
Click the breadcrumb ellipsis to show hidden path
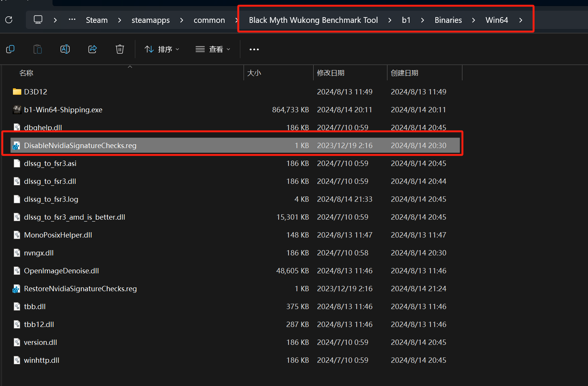[x=72, y=20]
